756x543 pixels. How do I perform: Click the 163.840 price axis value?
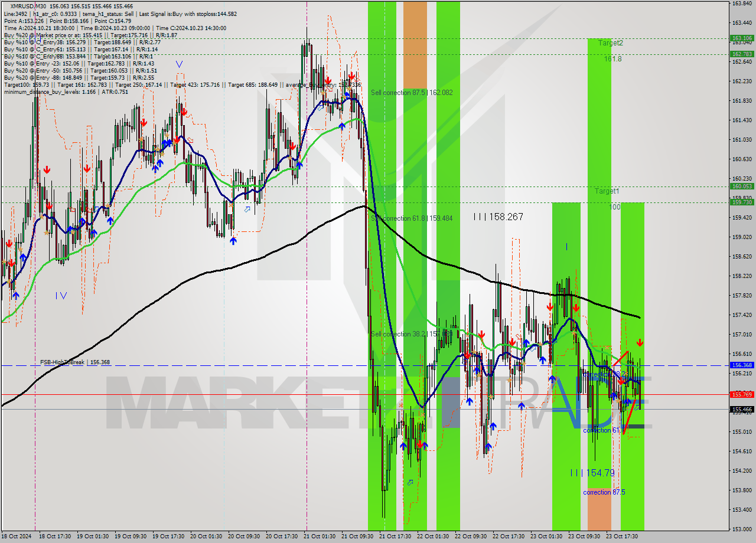(x=742, y=4)
